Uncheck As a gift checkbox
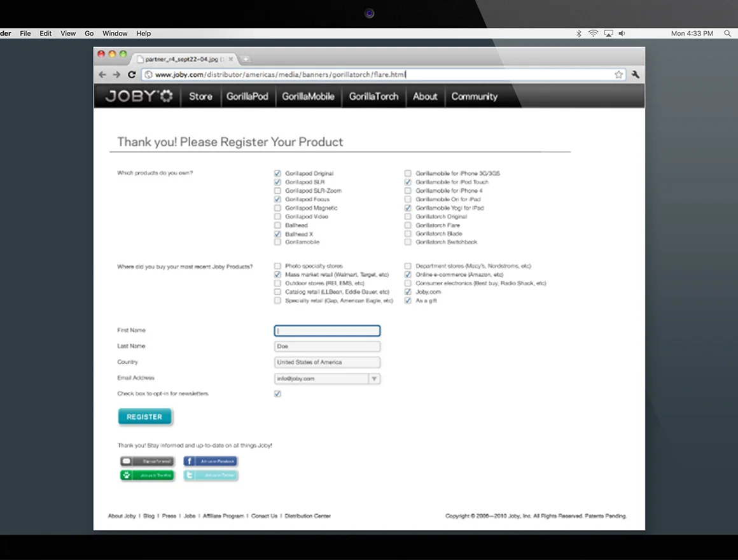The height and width of the screenshot is (560, 738). point(408,301)
